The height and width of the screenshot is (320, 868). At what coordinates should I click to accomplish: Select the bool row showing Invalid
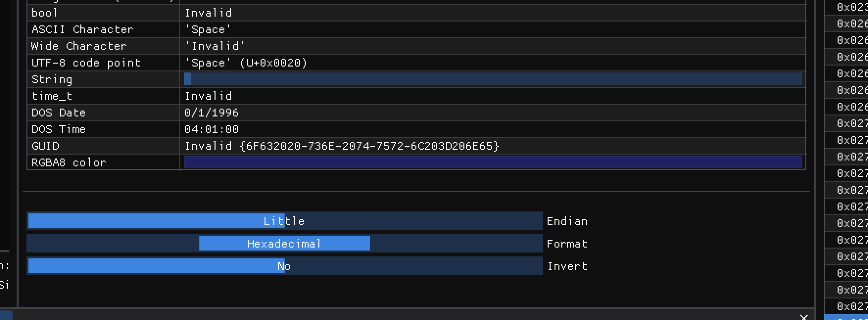point(208,13)
